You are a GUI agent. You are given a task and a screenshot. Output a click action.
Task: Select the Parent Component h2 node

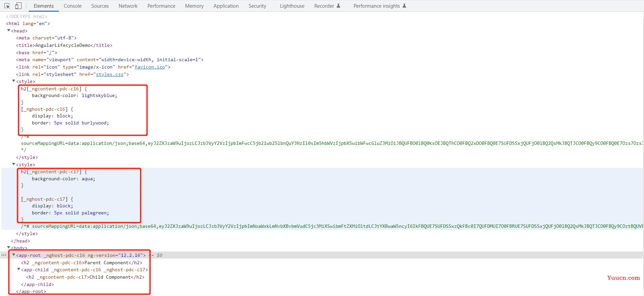[82, 263]
